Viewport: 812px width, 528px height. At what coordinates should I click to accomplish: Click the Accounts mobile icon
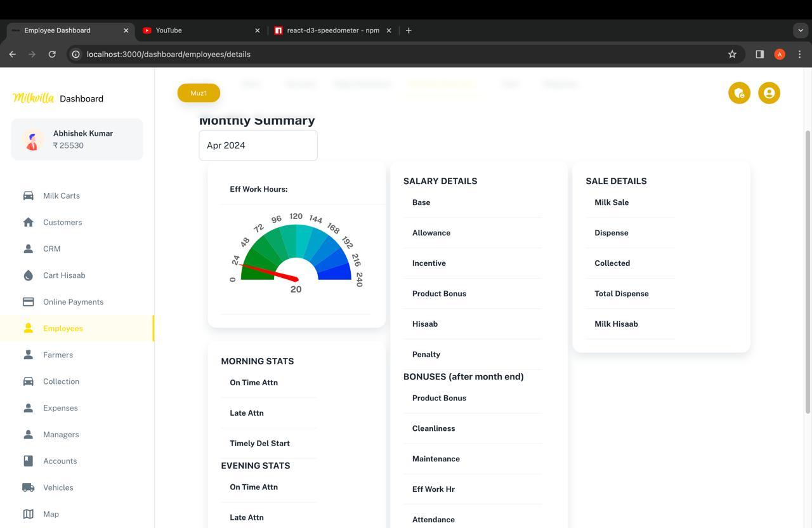(28, 461)
